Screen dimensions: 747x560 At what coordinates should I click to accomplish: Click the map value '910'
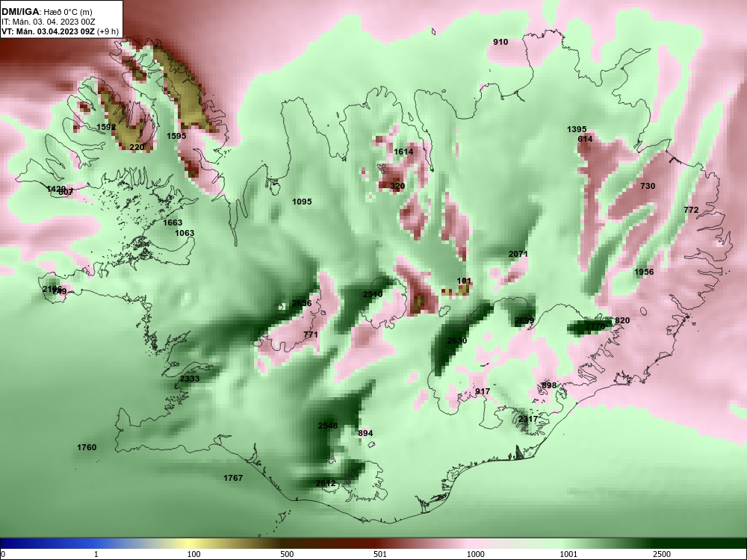point(500,42)
